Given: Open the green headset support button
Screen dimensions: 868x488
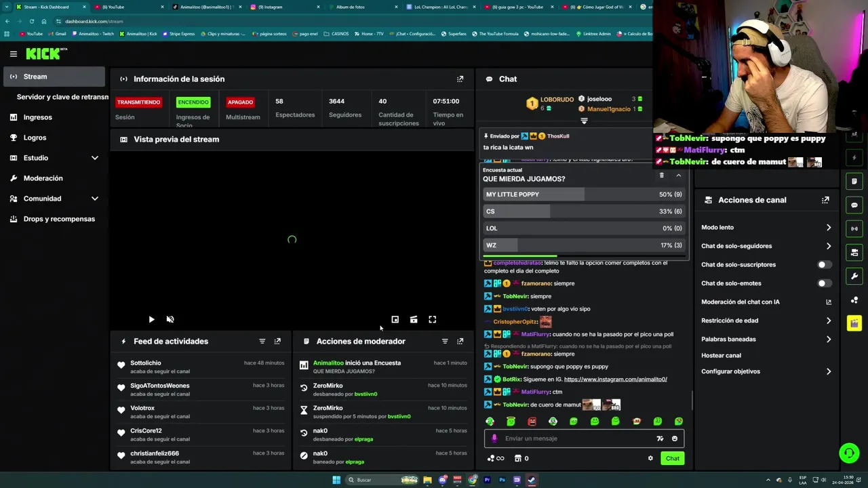Looking at the screenshot, I should click(x=848, y=453).
